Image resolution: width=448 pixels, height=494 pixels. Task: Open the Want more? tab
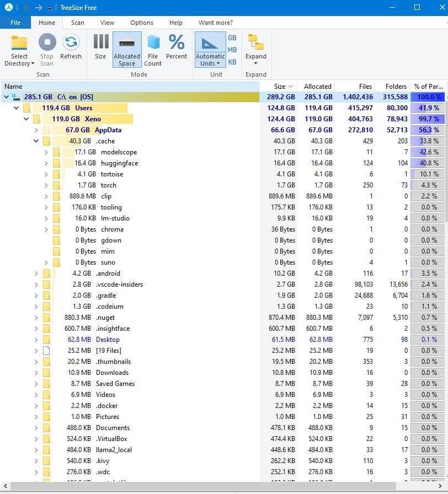point(215,23)
